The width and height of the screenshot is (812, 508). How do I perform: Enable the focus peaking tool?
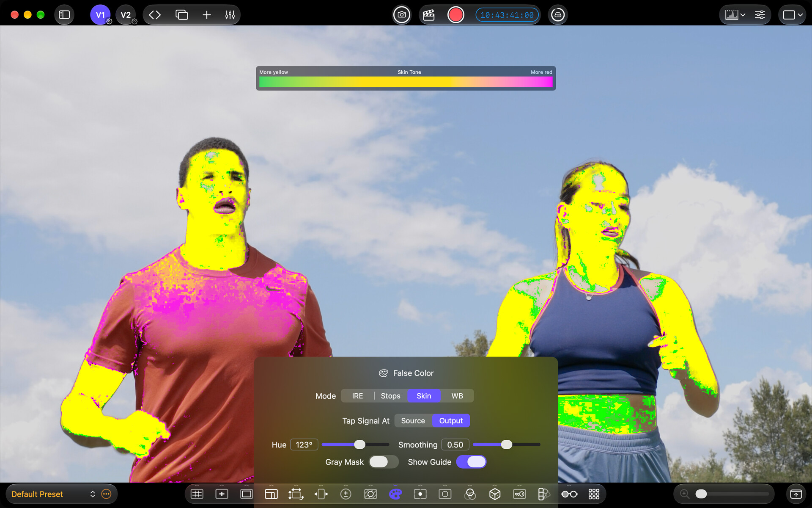[420, 494]
